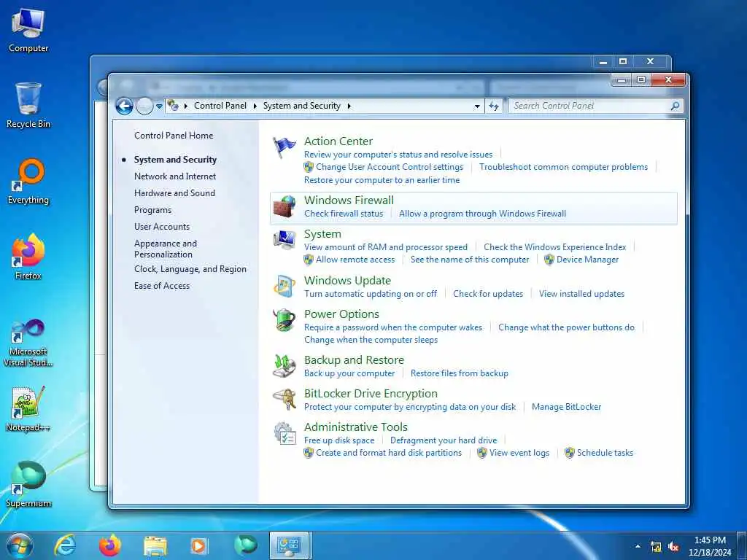Open Manage BitLocker link
Screen dimensions: 747x560
click(x=566, y=407)
